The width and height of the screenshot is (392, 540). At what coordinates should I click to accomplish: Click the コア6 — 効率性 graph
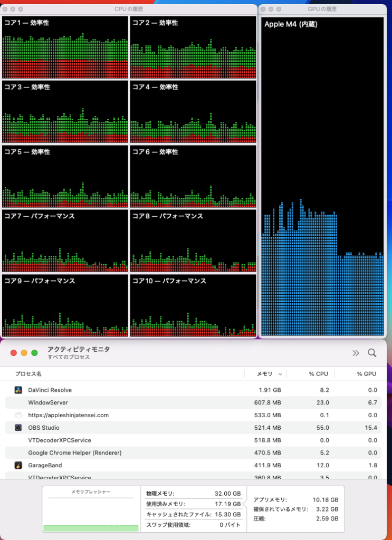point(193,176)
